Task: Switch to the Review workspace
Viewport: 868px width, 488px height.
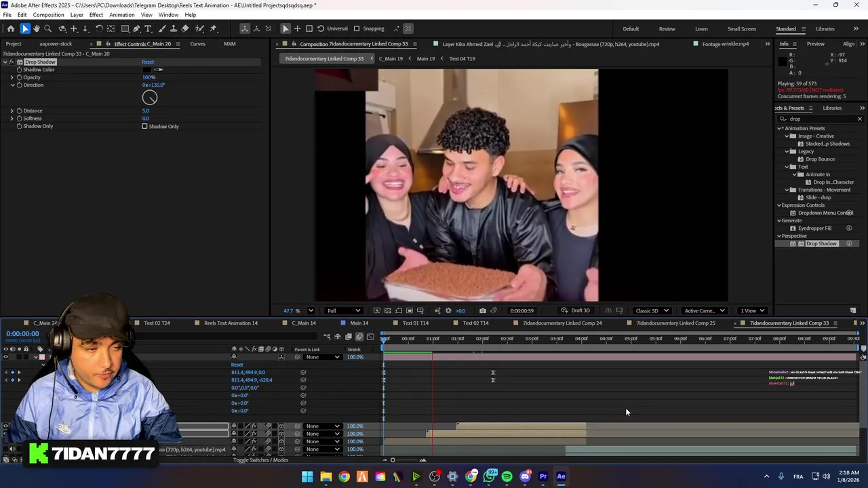Action: point(667,28)
